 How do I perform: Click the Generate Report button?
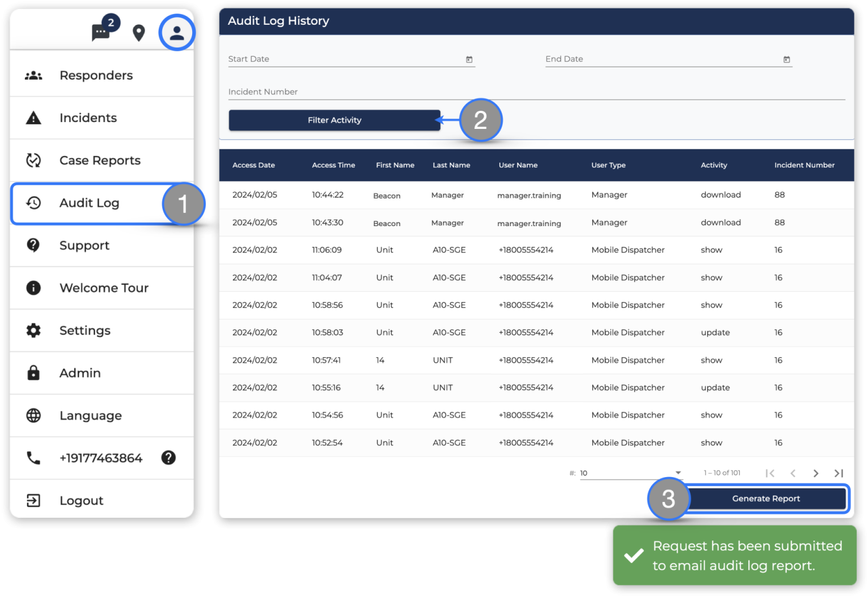pyautogui.click(x=766, y=498)
